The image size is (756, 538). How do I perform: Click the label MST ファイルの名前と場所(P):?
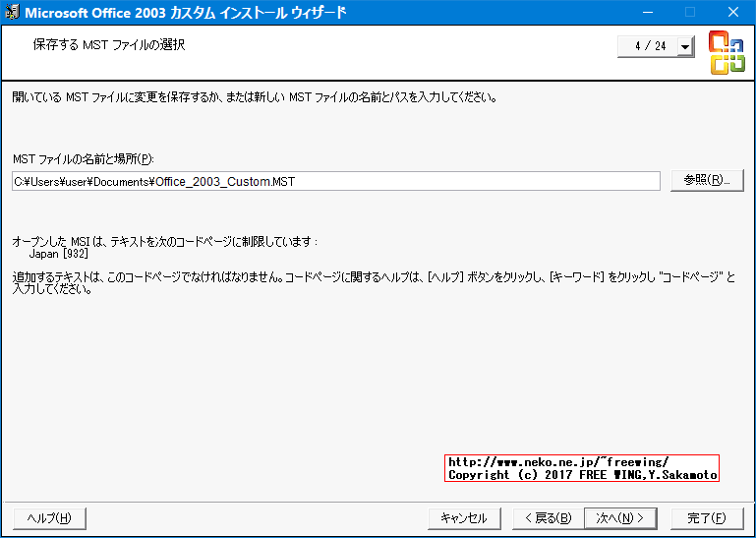84,158
